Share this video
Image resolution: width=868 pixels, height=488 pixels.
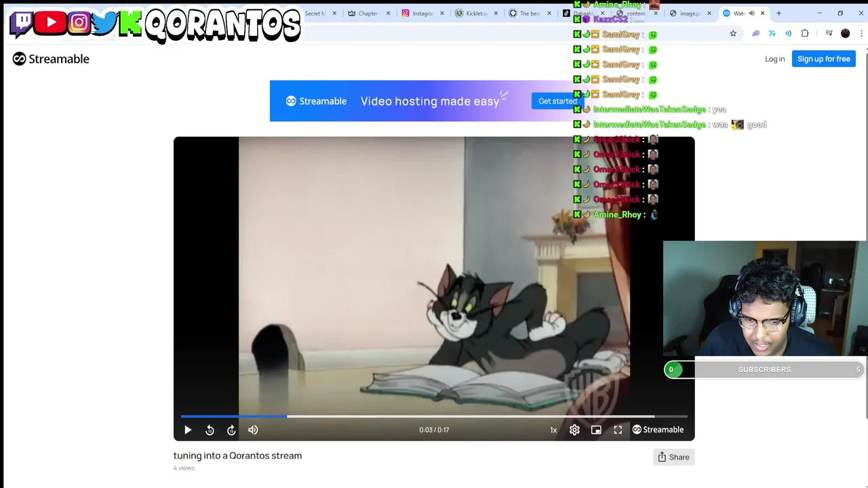click(x=673, y=457)
